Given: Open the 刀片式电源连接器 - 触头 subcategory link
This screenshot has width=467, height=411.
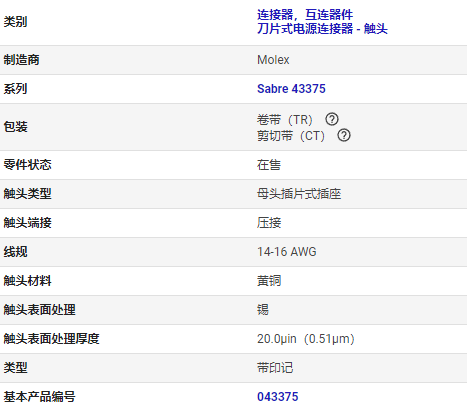Looking at the screenshot, I should pos(322,28).
